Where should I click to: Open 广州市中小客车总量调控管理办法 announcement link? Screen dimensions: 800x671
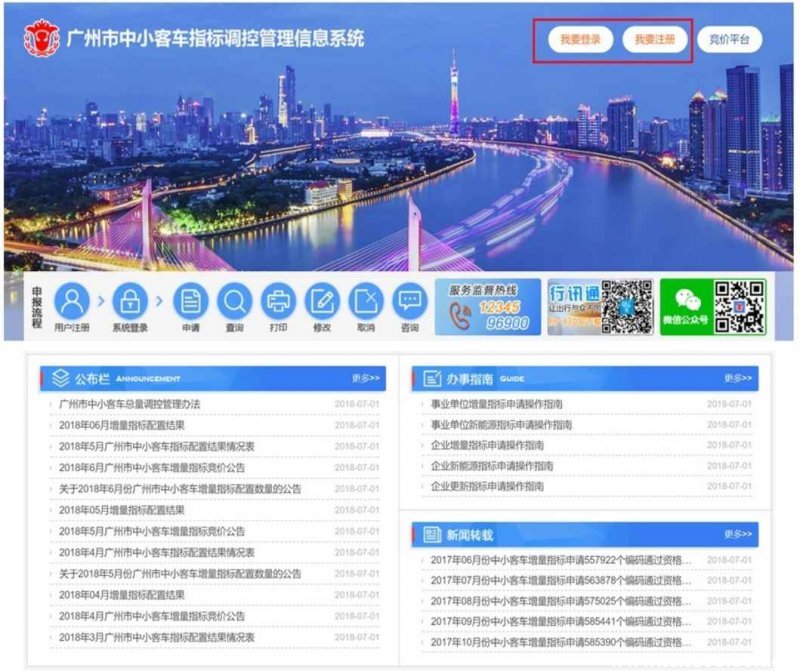click(129, 404)
